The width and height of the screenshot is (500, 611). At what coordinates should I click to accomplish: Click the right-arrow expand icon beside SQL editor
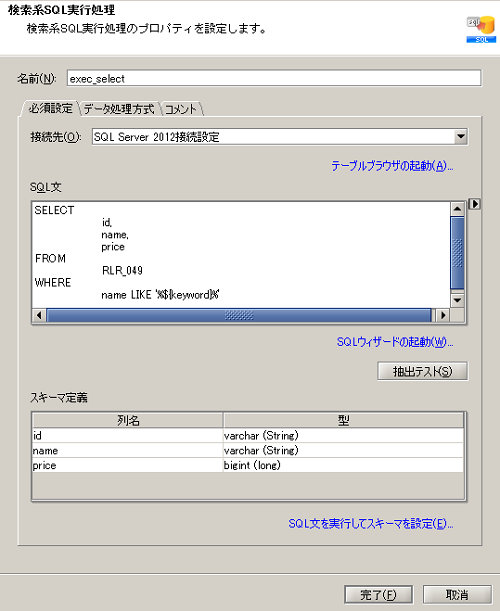[474, 204]
